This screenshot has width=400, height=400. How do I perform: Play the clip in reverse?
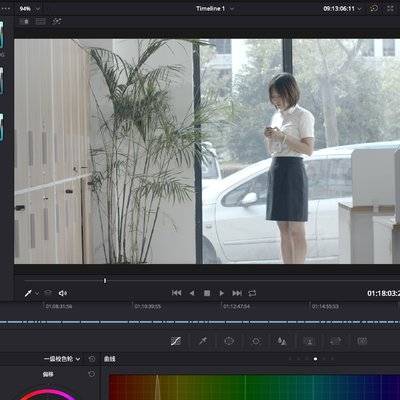coord(192,293)
